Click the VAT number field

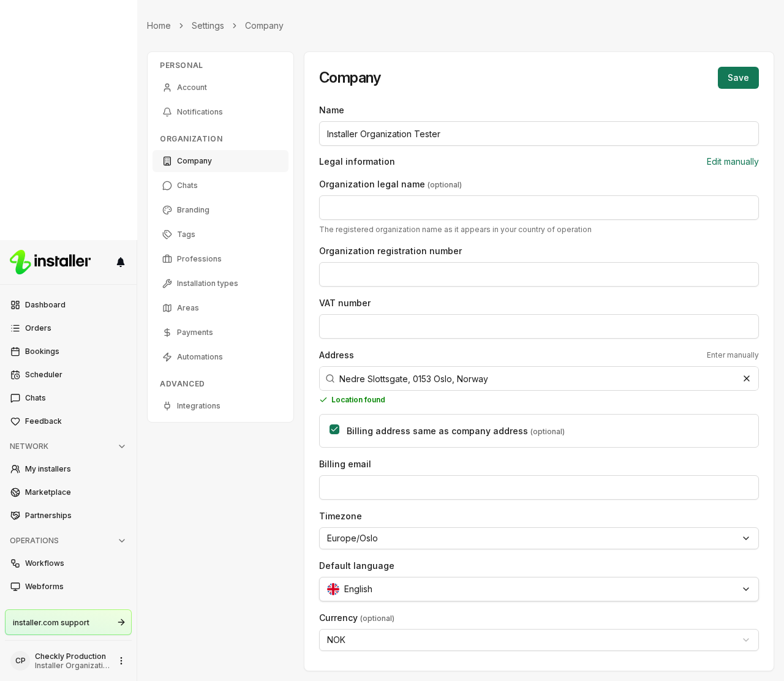(x=539, y=326)
